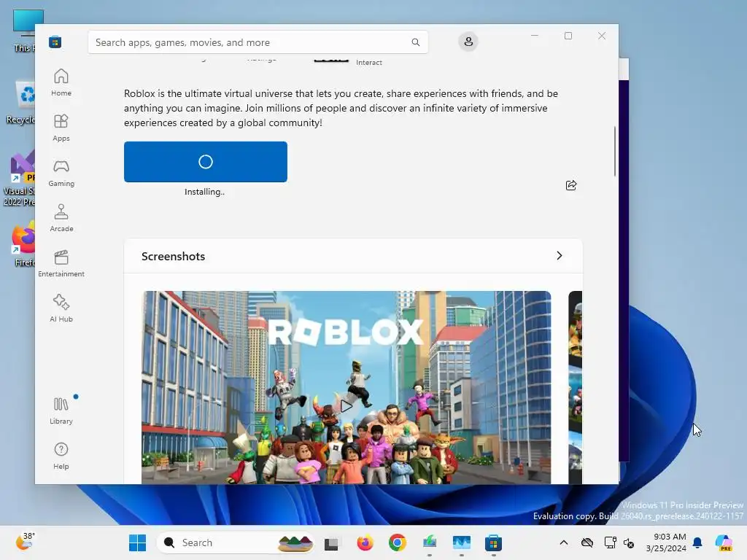
Task: Click the Interact rating label
Action: (368, 63)
